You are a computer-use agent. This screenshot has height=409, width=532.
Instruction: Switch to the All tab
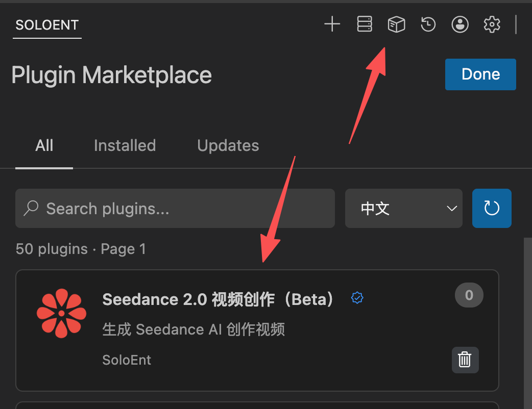[44, 146]
